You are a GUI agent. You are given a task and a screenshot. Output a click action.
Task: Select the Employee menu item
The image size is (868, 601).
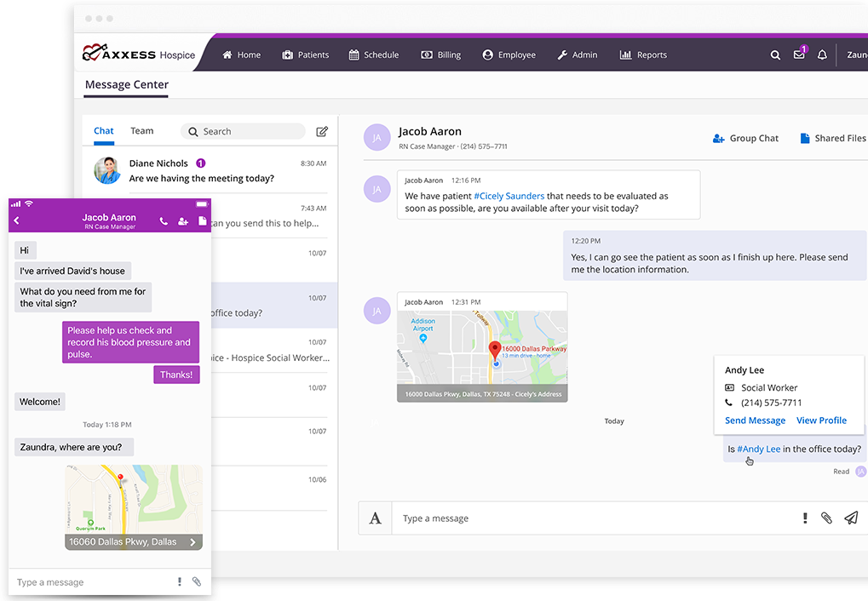point(509,54)
